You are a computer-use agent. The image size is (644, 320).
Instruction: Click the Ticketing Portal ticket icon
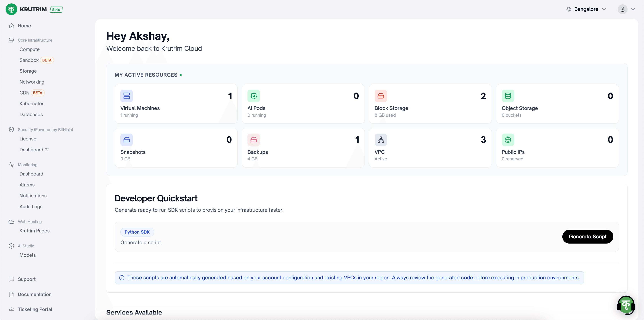(x=11, y=309)
